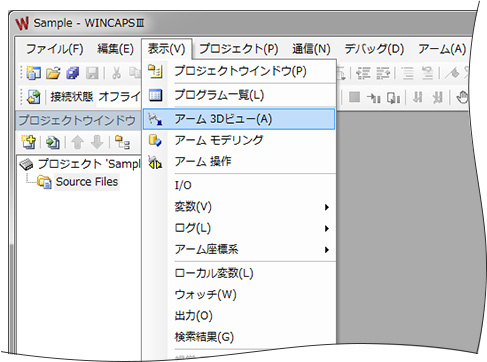
Task: Expand the 変数(V) submenu
Action: (x=239, y=207)
